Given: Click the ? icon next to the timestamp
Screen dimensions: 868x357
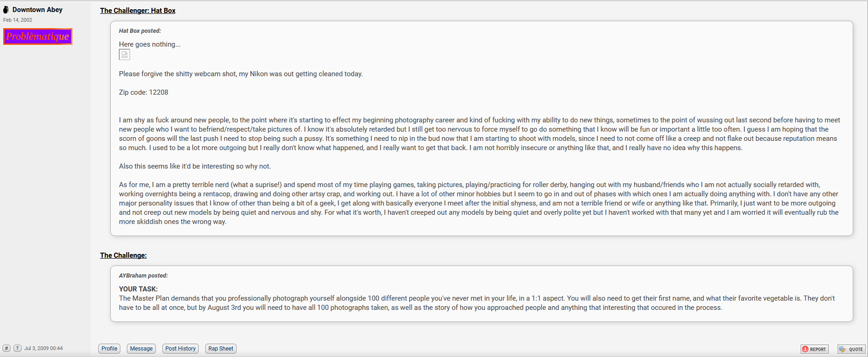Looking at the screenshot, I should pos(18,348).
